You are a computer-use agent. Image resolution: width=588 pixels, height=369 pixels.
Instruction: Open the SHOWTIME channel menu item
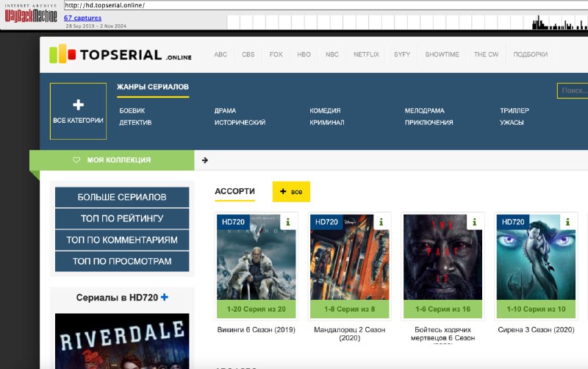coord(442,54)
